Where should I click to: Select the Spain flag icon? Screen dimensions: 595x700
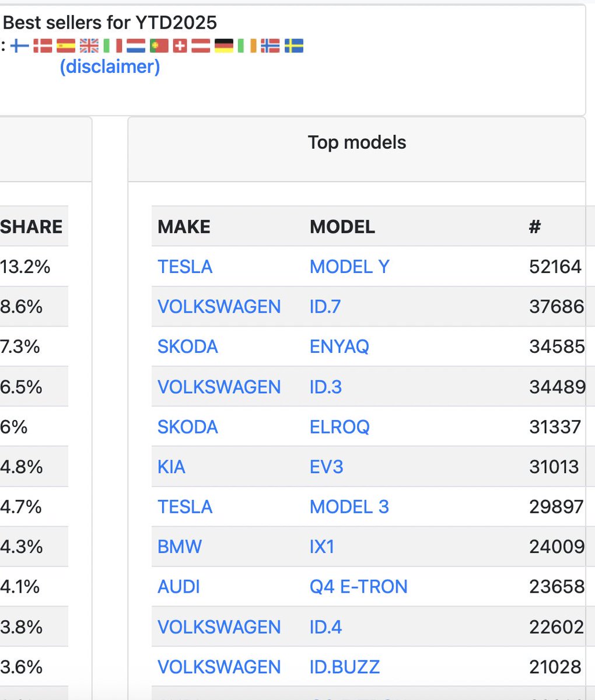(66, 45)
